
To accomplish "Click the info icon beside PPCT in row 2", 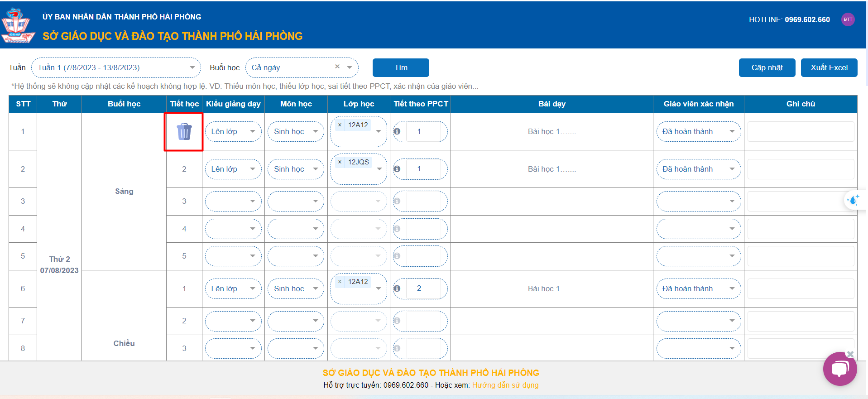I will coord(397,169).
